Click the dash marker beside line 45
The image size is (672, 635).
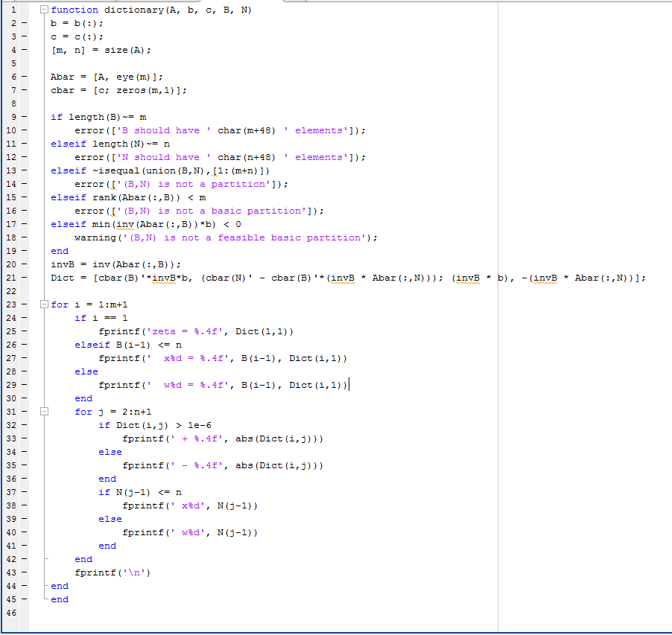[x=22, y=599]
